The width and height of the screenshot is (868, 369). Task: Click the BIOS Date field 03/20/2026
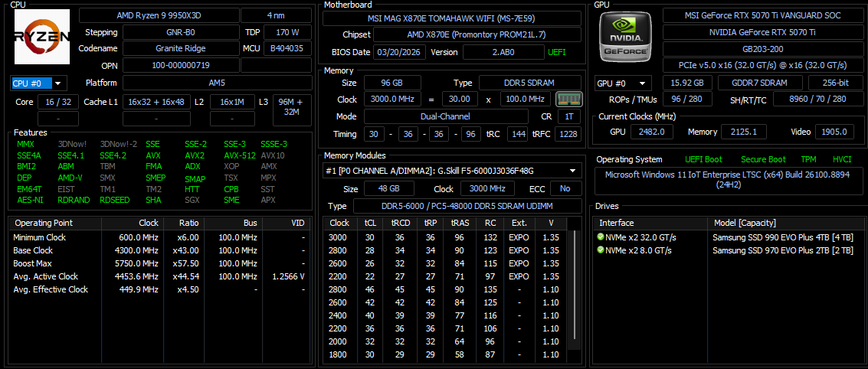(400, 52)
